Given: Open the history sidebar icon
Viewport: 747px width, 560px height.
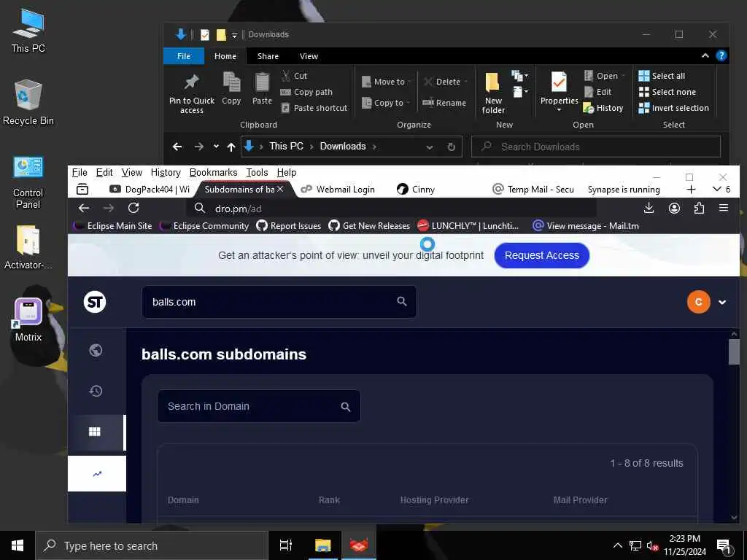Looking at the screenshot, I should point(96,391).
